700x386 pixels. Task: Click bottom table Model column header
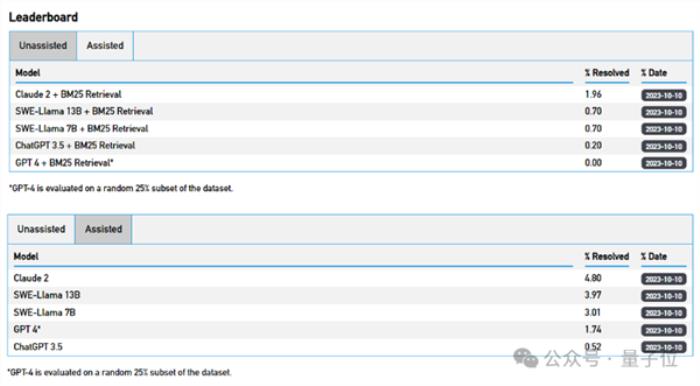tap(26, 257)
